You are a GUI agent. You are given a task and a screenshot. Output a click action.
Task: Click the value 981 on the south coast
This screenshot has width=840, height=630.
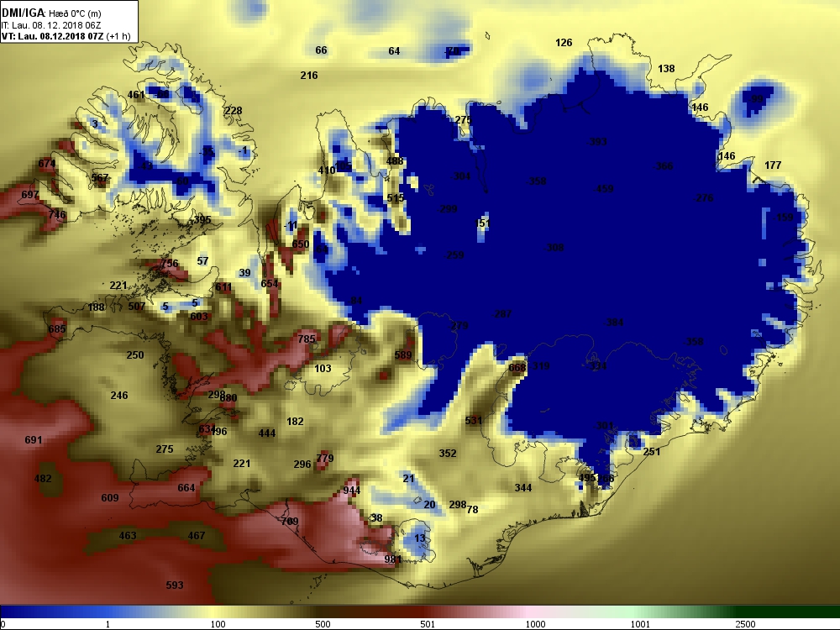click(x=393, y=559)
